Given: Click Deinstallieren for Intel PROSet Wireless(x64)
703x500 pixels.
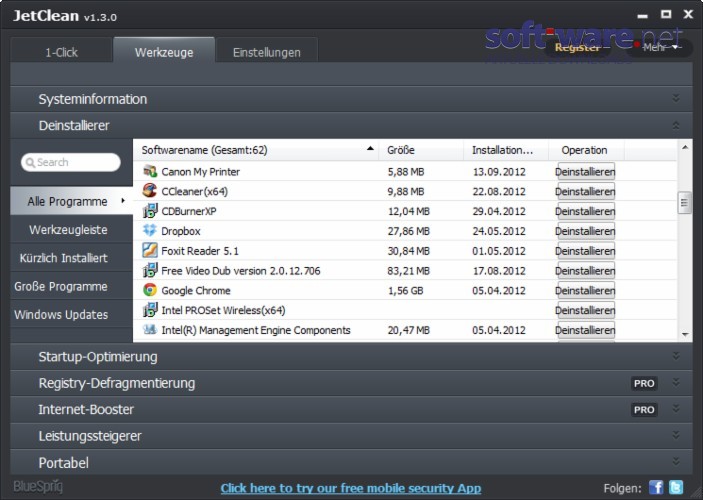Looking at the screenshot, I should (x=586, y=310).
